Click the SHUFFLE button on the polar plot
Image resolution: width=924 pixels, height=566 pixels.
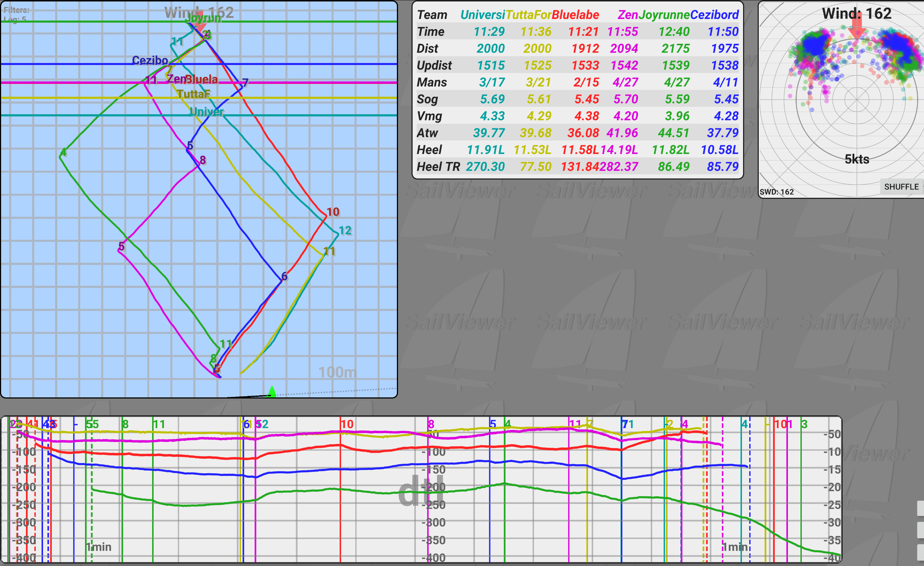click(901, 187)
